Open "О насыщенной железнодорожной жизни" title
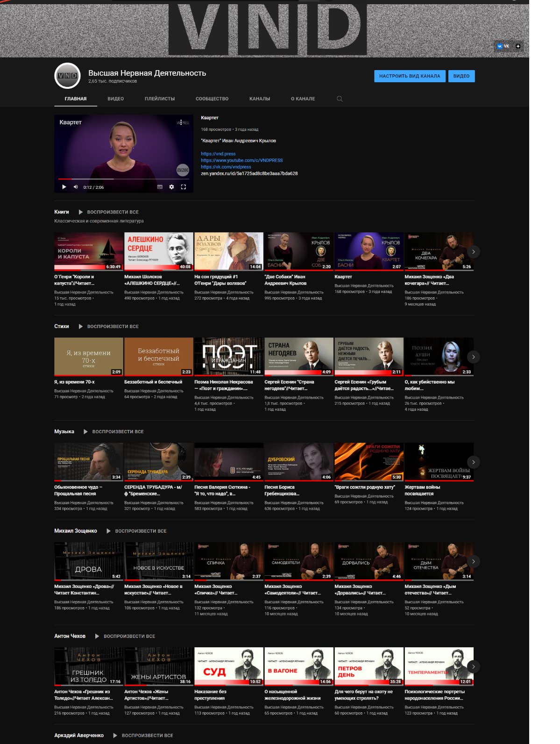Image resolution: width=560 pixels, height=744 pixels. (x=293, y=695)
